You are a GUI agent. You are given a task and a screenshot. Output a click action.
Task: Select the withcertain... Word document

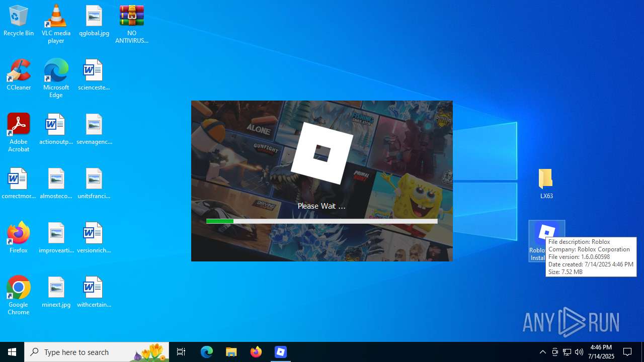point(94,292)
